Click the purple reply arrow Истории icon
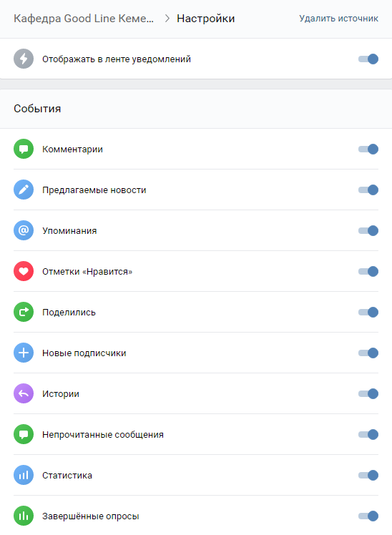392x535 pixels. (x=24, y=393)
